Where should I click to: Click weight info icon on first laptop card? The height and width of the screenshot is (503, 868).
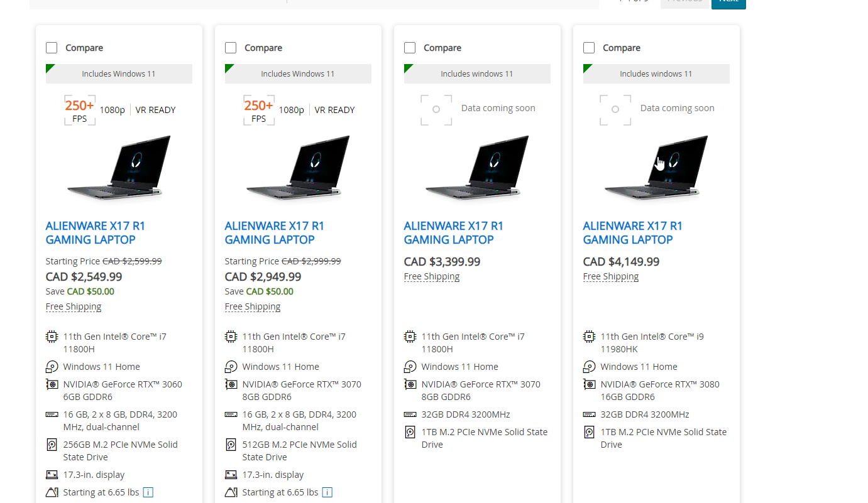(x=148, y=492)
